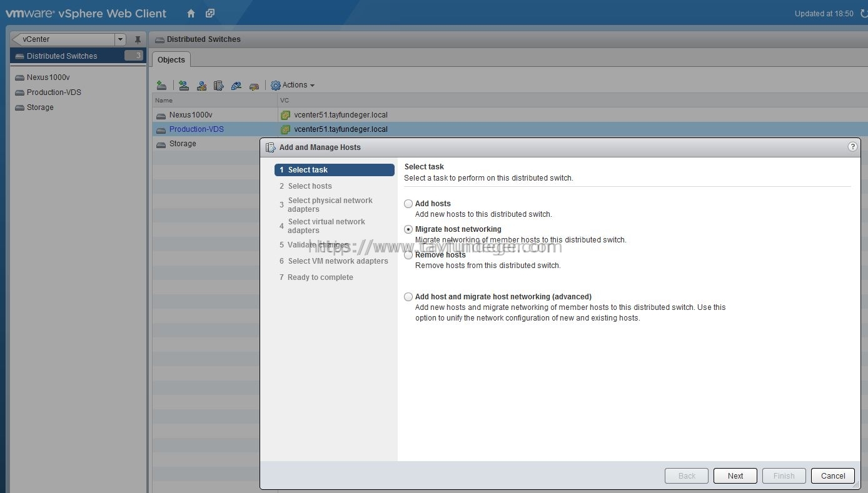Open Nexus1000v in the navigator list
This screenshot has height=493, width=868.
pyautogui.click(x=48, y=77)
